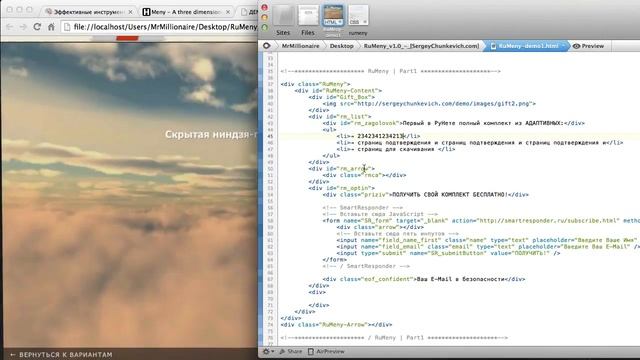
Task: Click the 'ПОЛУЧИТЬ СВОЙ КОМПЛЕКТ БЕСПЛАТНО!' code text
Action: pyautogui.click(x=450, y=195)
